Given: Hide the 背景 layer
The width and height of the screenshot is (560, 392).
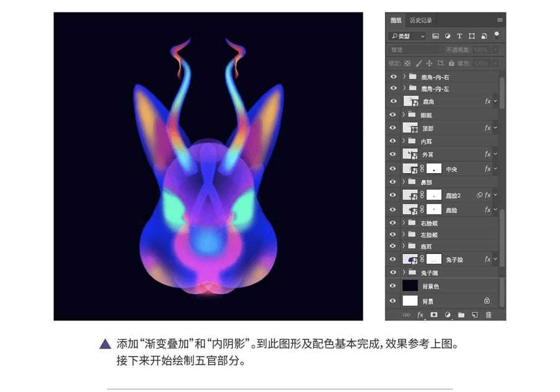Looking at the screenshot, I should pos(393,301).
